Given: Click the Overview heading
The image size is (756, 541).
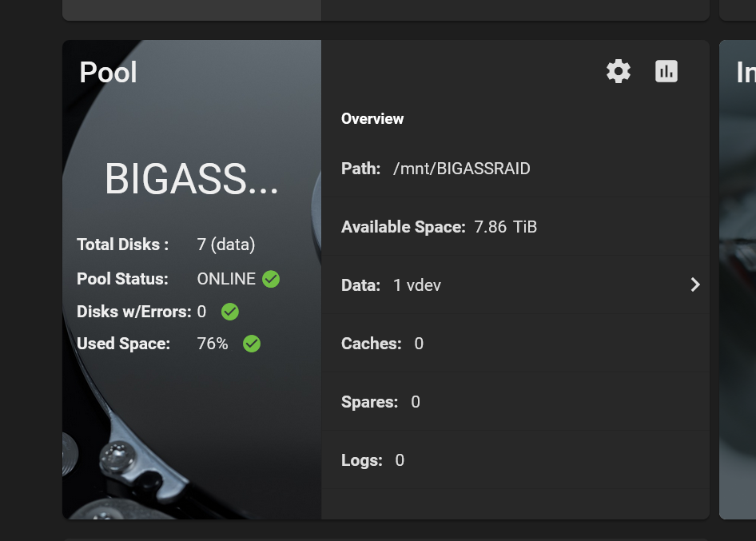Looking at the screenshot, I should point(372,118).
